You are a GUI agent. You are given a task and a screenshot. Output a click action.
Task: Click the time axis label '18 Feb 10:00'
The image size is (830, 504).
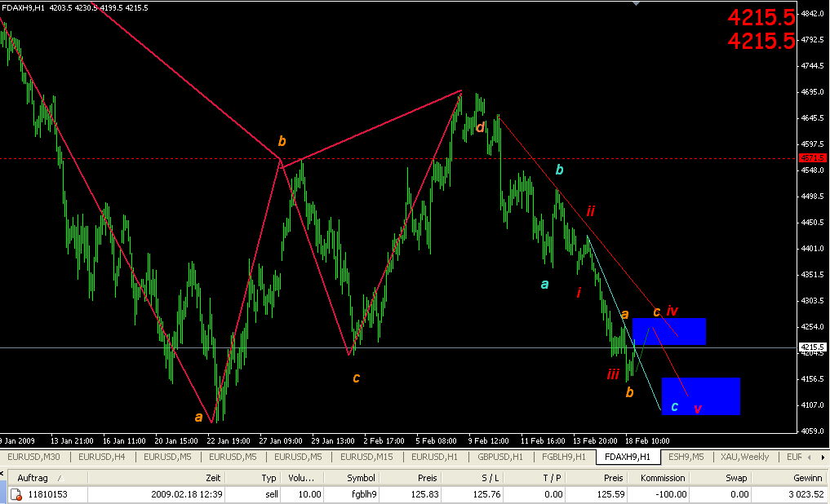click(647, 440)
